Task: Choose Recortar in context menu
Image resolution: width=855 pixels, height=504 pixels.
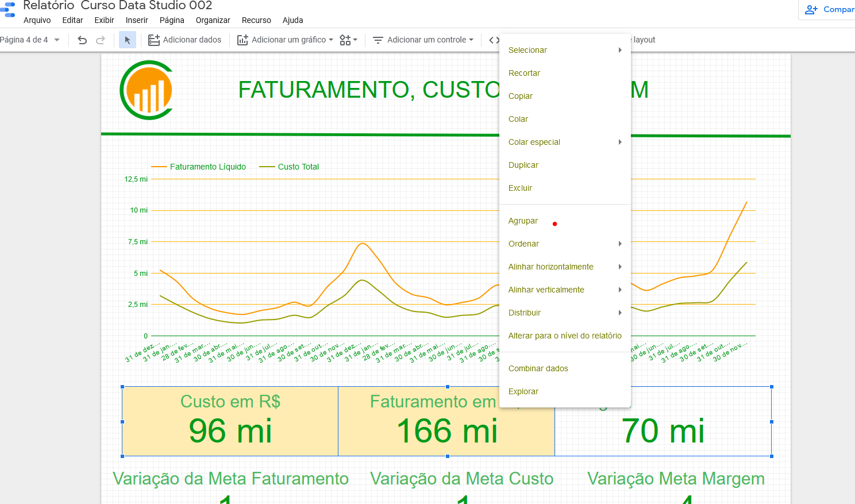Action: [x=565, y=73]
